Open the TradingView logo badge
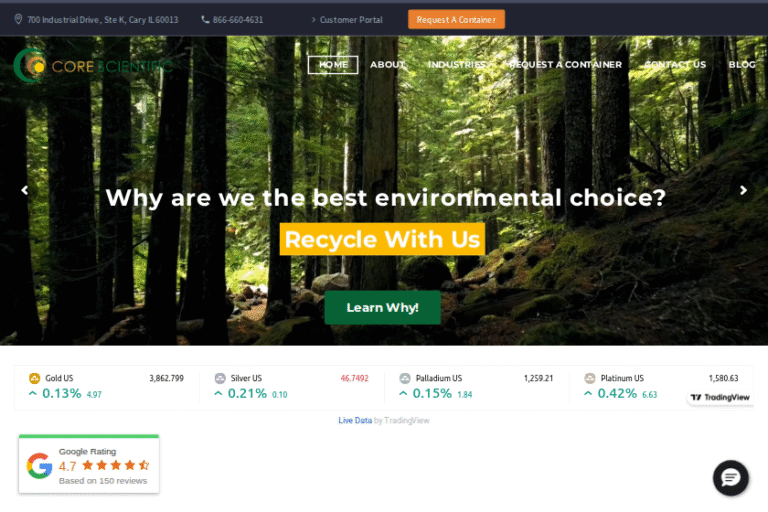768x512 pixels. [x=720, y=397]
